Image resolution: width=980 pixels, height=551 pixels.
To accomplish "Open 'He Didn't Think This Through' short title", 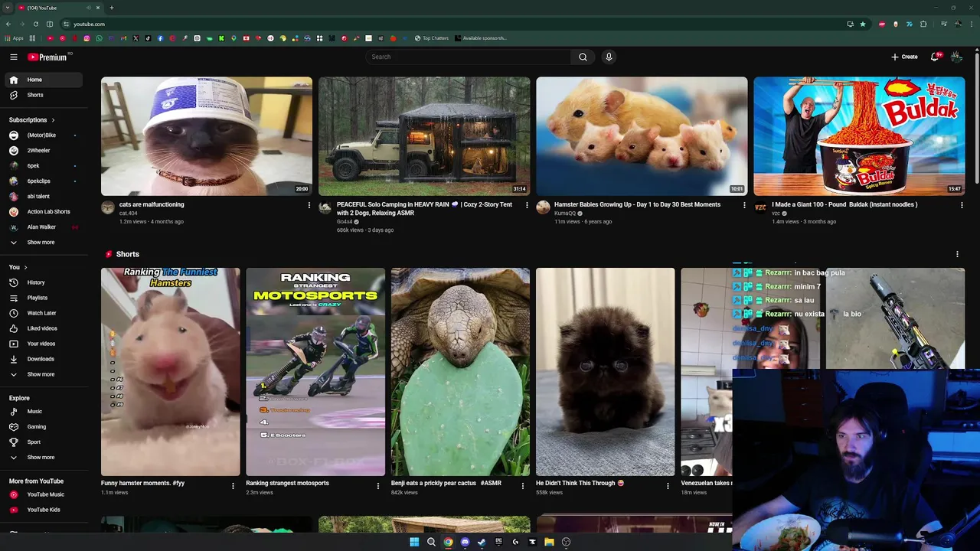I will click(580, 483).
